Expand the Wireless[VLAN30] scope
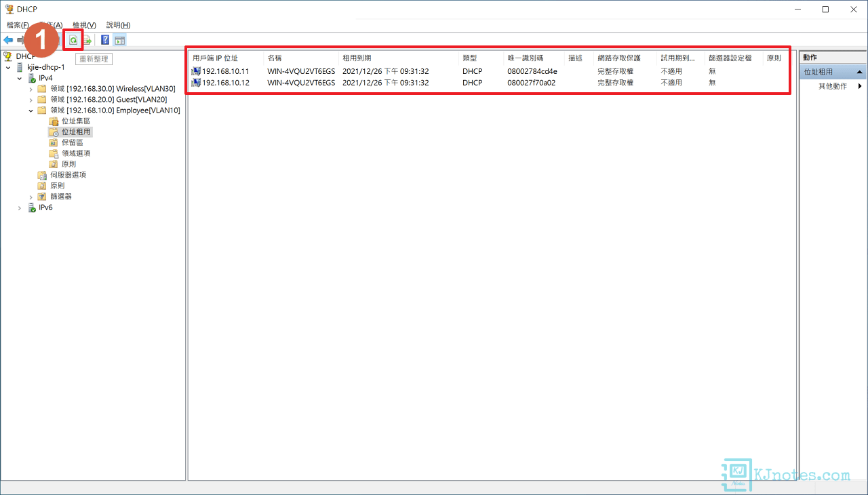 coord(31,89)
